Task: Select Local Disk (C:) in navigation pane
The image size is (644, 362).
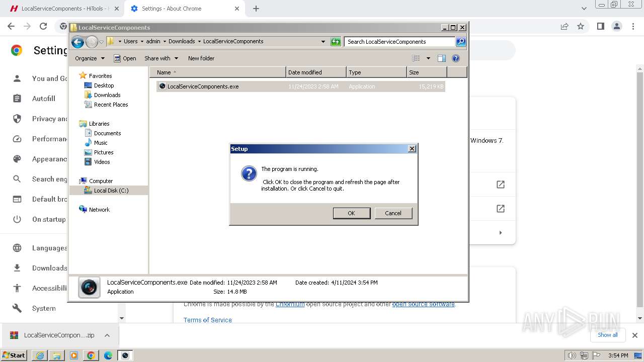Action: (111, 191)
